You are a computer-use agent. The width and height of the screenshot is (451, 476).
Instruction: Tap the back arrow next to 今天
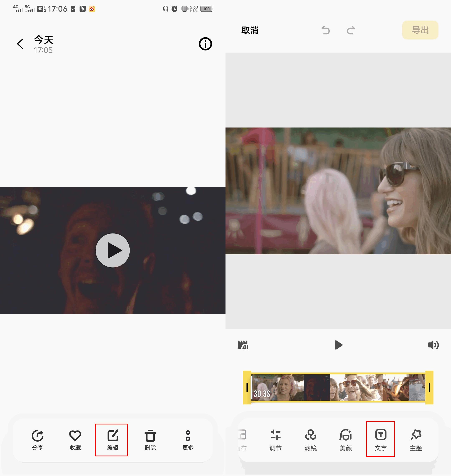[x=20, y=44]
